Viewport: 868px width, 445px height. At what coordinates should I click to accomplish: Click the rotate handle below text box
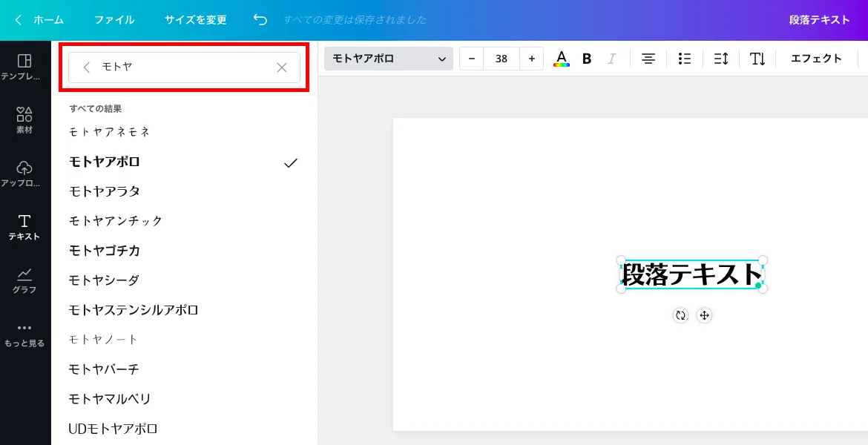pos(680,315)
